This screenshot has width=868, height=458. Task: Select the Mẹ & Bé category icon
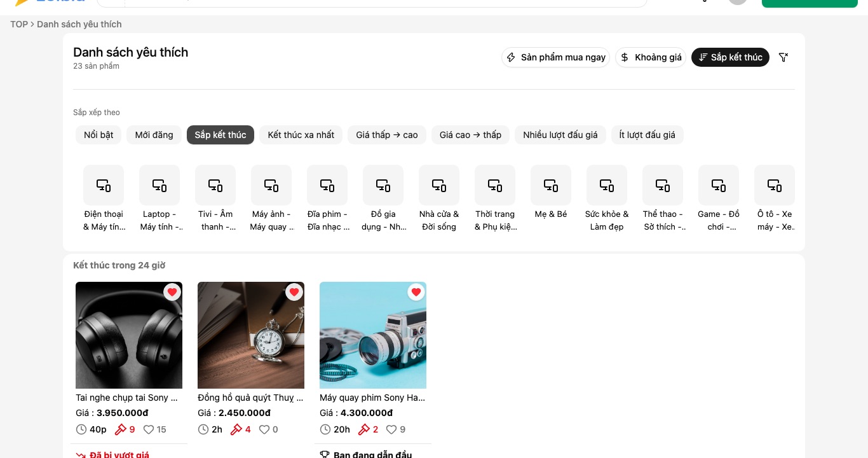[x=551, y=185]
